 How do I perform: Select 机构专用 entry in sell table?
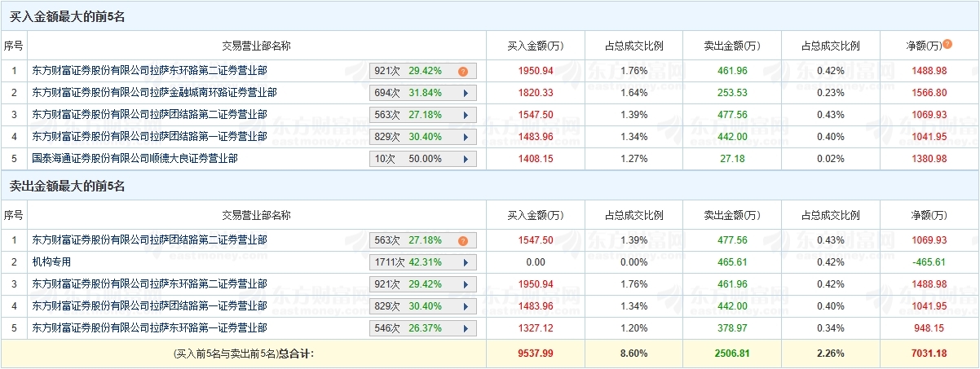[x=51, y=262]
